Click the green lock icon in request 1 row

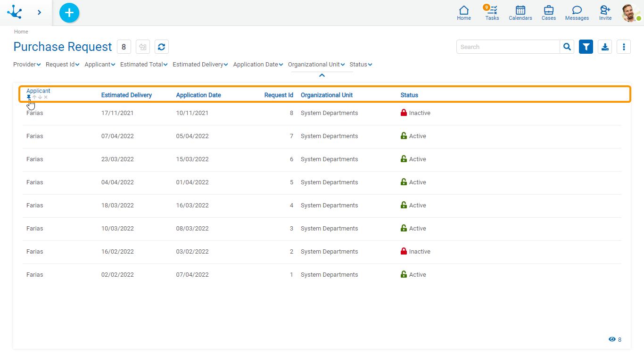[x=404, y=274]
